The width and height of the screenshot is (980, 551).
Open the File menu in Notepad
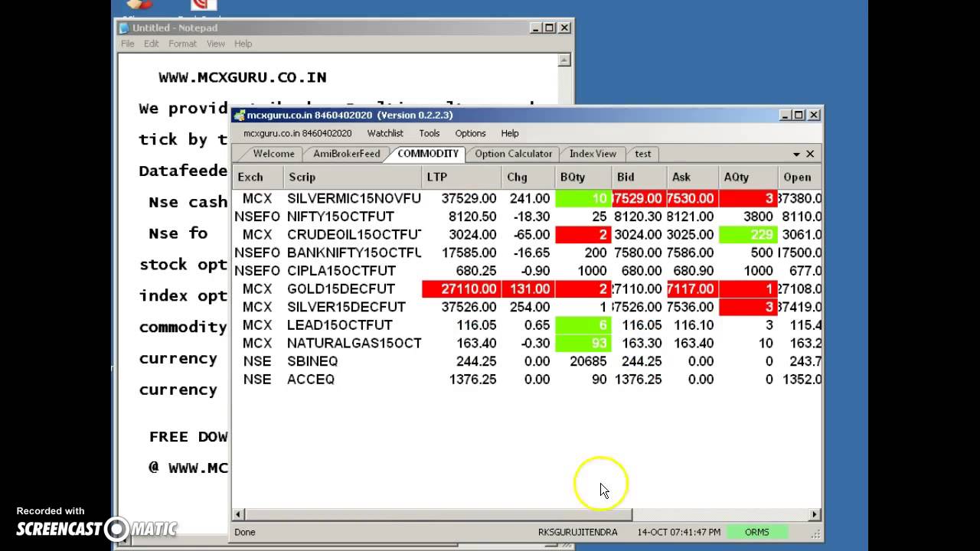pos(127,44)
